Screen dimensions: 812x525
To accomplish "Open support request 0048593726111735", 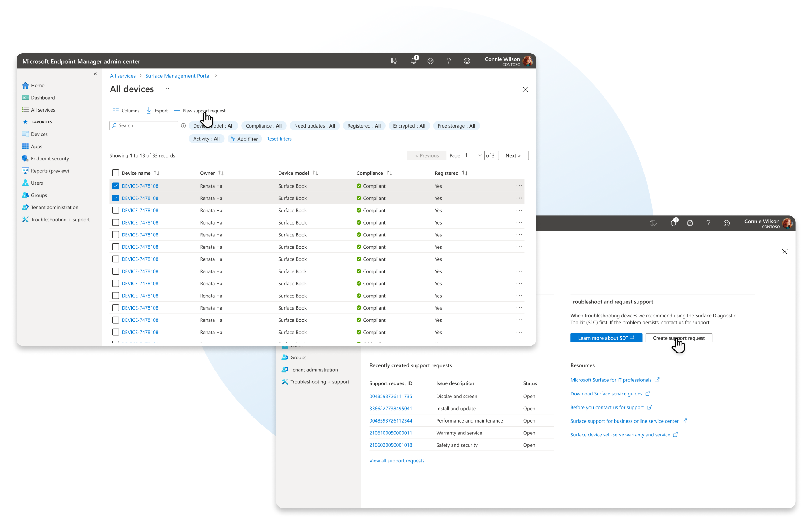I will point(391,396).
